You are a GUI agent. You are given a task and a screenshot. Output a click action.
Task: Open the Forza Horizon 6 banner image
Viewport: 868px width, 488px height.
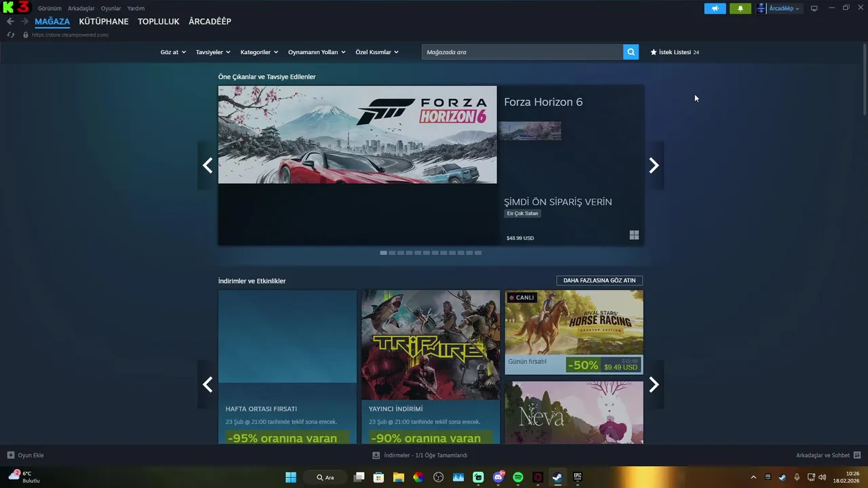(357, 134)
